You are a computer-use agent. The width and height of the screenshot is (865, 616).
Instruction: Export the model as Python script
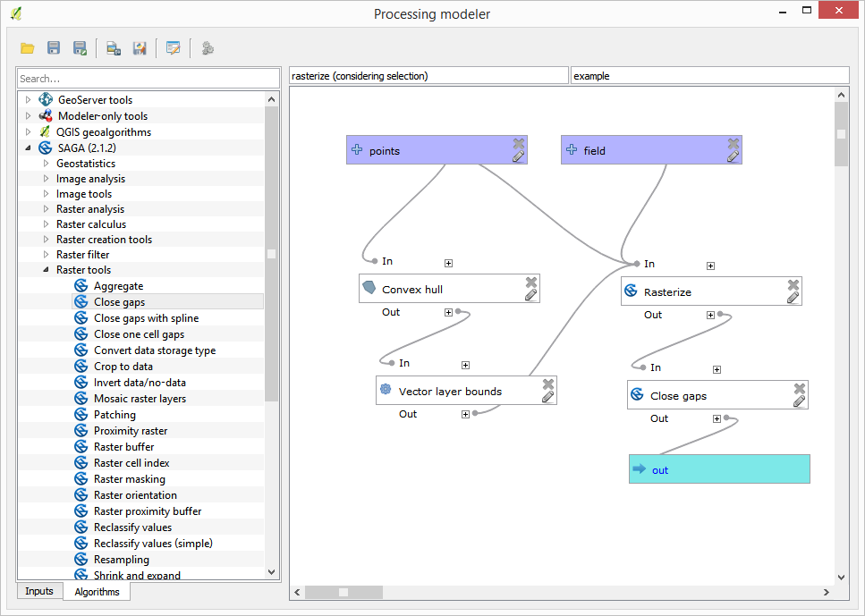(140, 48)
